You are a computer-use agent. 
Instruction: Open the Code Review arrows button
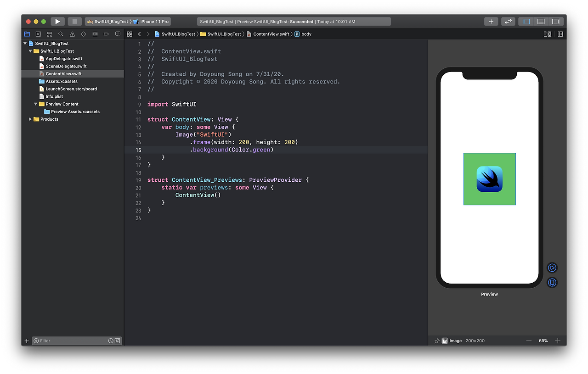click(x=508, y=22)
